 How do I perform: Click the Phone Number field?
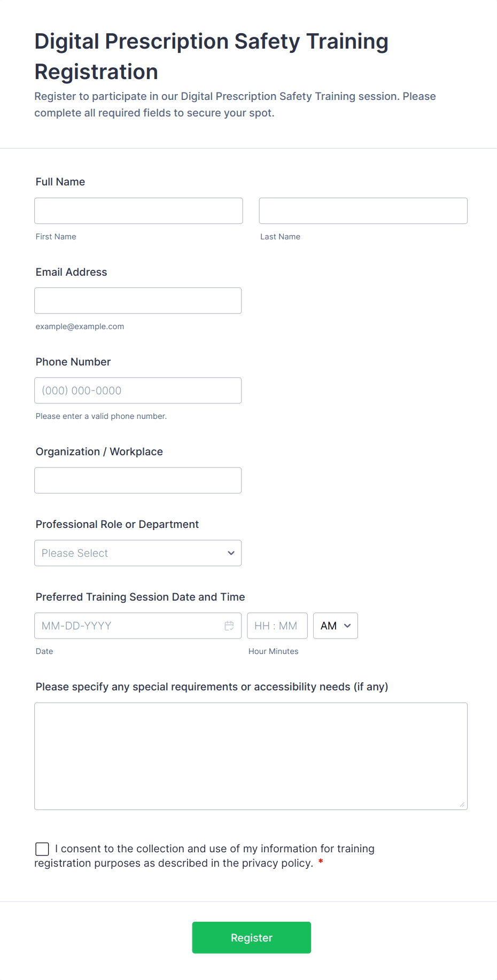click(x=138, y=390)
